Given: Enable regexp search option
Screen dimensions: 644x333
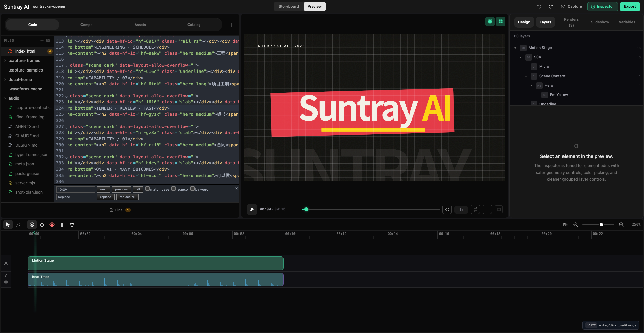Looking at the screenshot, I should (173, 189).
